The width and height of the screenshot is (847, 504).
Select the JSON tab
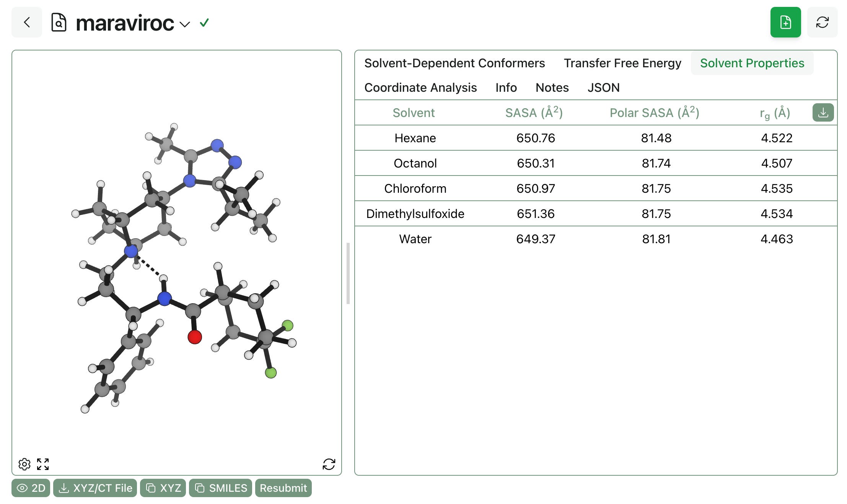603,88
